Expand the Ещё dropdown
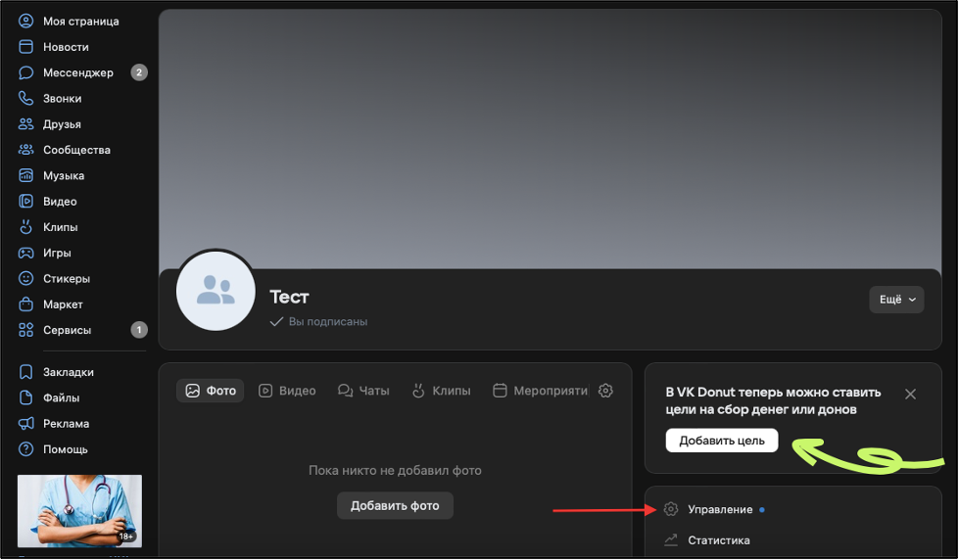Viewport: 959px width, 560px height. [x=896, y=300]
